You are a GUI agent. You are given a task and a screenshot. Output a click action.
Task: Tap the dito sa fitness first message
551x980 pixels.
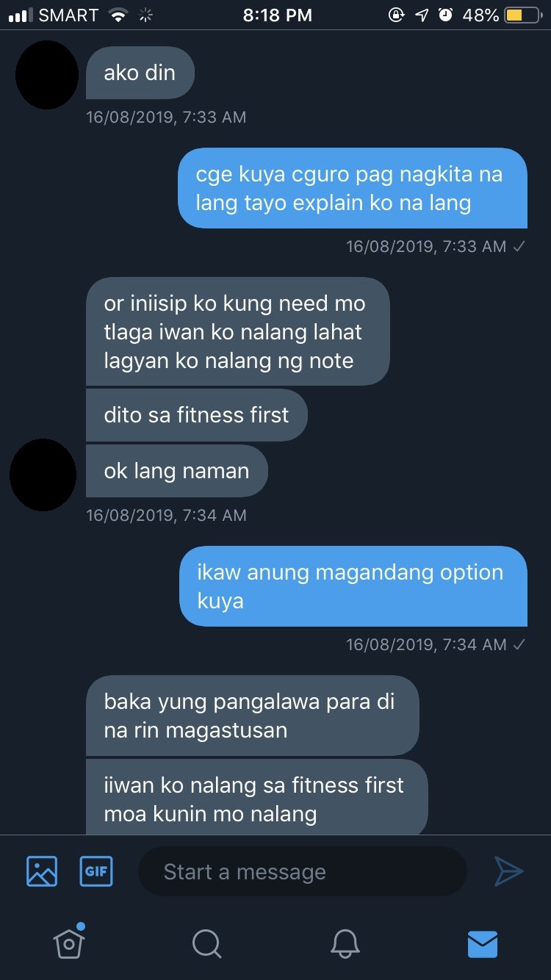pos(196,415)
